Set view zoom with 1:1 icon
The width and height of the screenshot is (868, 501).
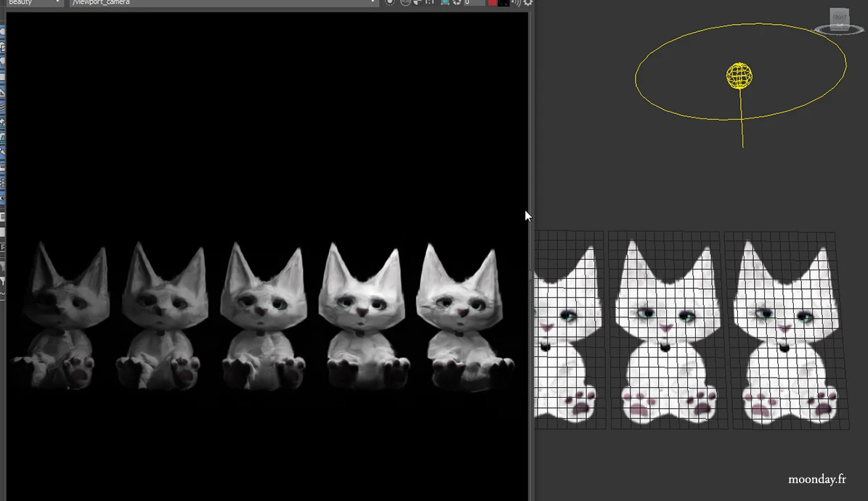(429, 3)
